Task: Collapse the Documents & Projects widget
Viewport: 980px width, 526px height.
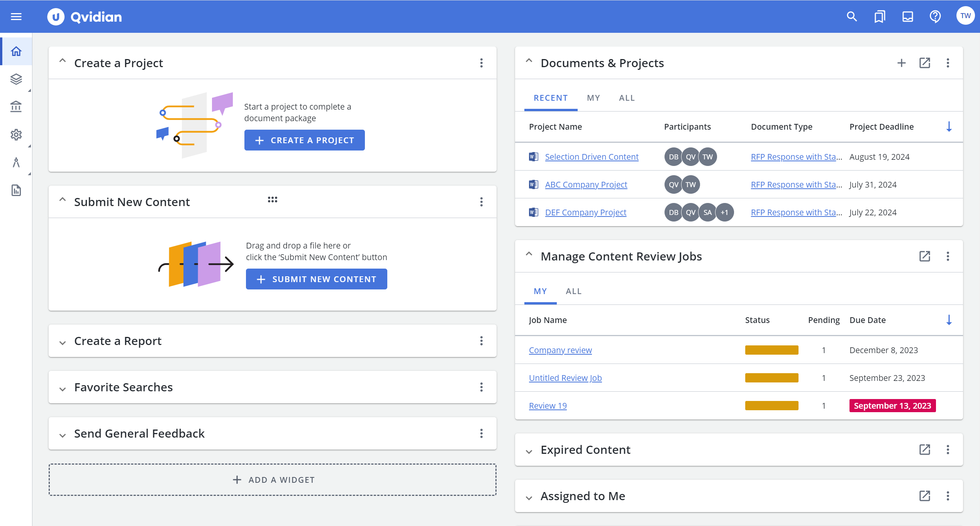Action: (x=529, y=61)
